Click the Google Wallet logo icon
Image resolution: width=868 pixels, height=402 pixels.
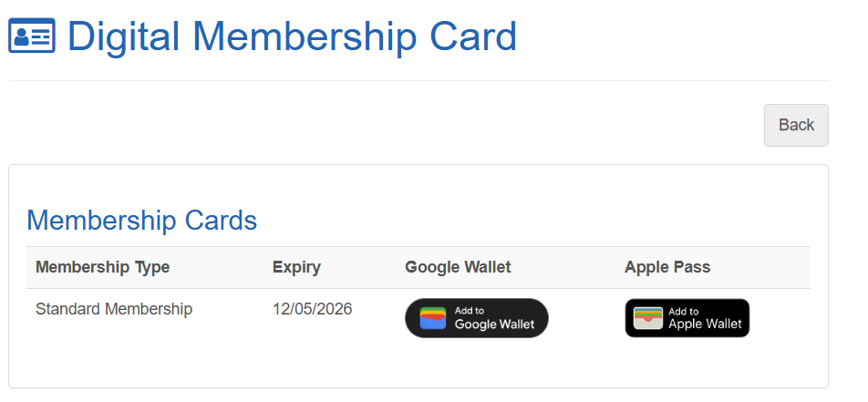[433, 318]
